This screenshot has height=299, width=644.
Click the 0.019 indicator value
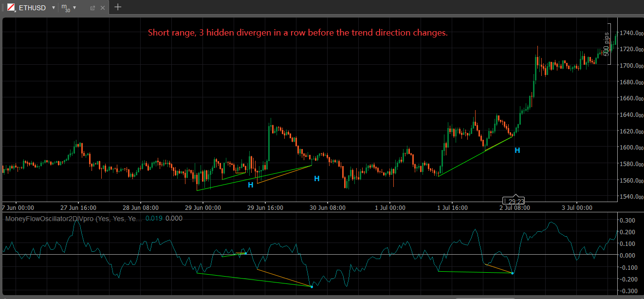(153, 219)
